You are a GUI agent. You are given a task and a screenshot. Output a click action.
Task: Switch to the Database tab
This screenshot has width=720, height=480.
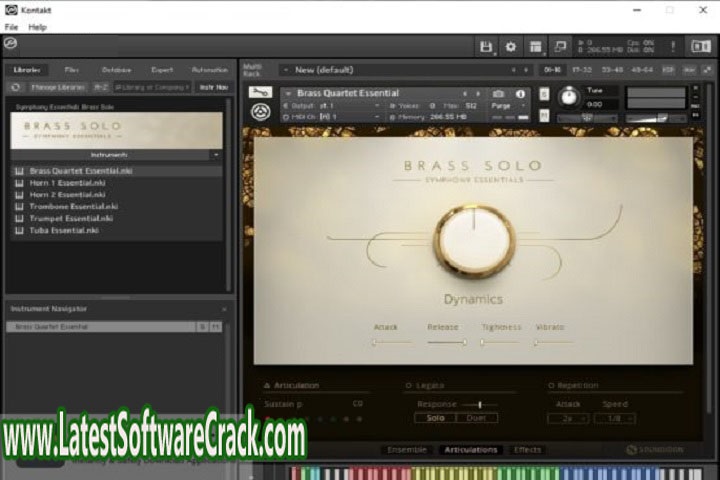[x=117, y=70]
